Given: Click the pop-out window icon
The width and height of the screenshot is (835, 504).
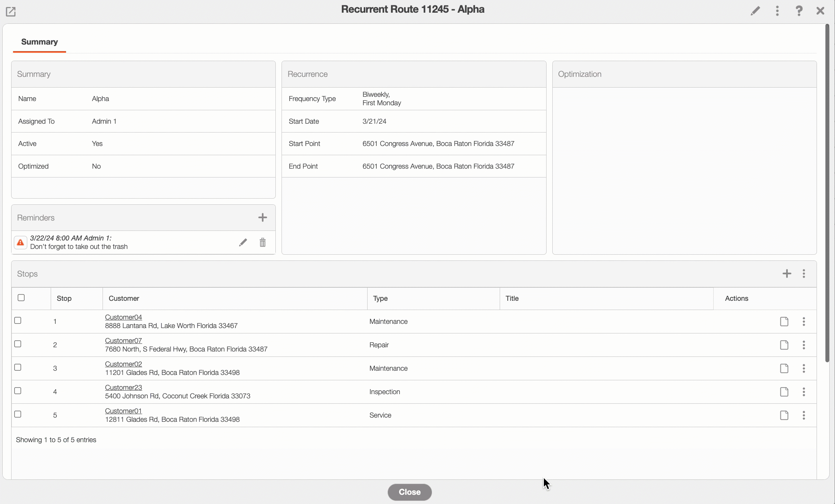Looking at the screenshot, I should (11, 12).
